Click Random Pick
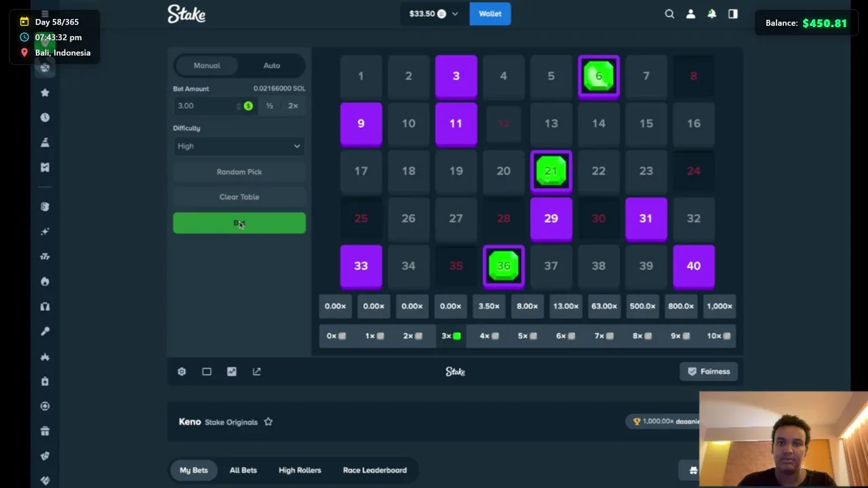The height and width of the screenshot is (488, 868). point(239,171)
